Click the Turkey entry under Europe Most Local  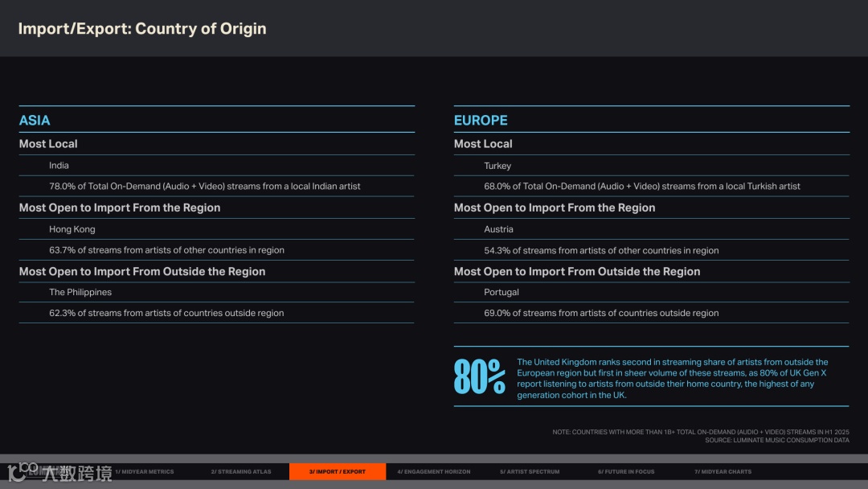(497, 166)
